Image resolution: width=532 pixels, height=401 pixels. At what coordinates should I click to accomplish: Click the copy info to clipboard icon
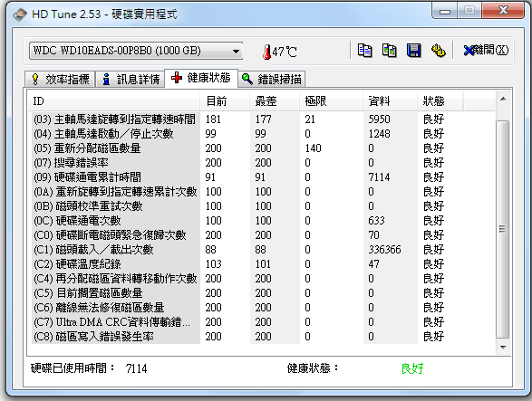tap(364, 51)
